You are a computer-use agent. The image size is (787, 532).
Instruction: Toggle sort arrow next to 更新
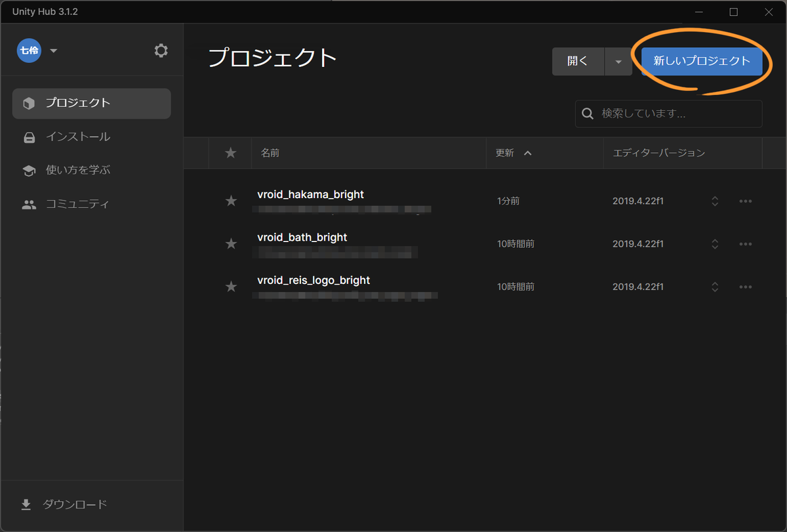(528, 153)
